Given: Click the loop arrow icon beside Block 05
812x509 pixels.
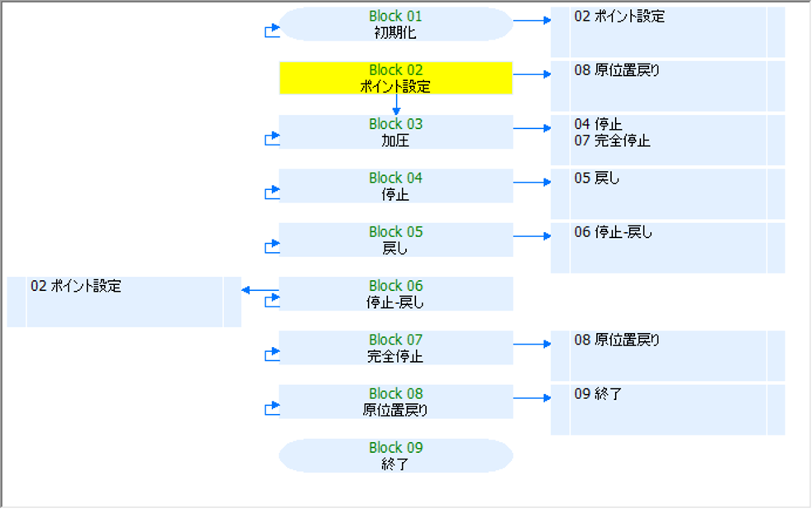Looking at the screenshot, I should click(272, 246).
